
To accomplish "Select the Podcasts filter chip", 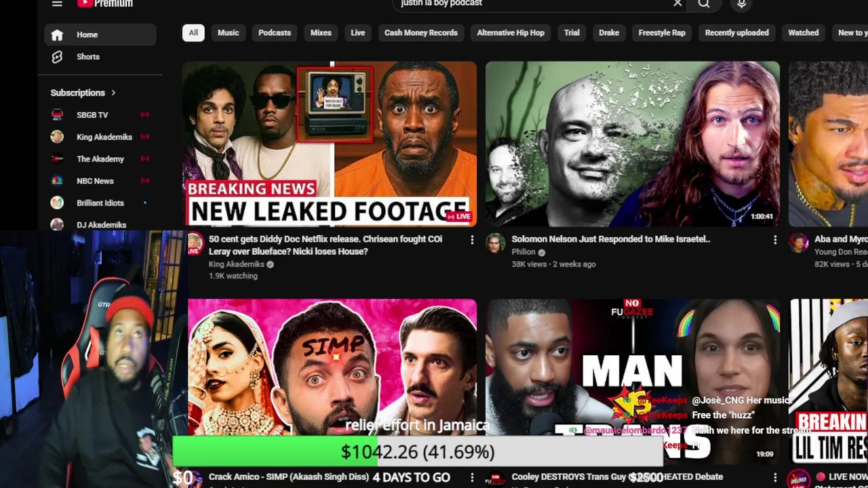I will click(x=274, y=33).
